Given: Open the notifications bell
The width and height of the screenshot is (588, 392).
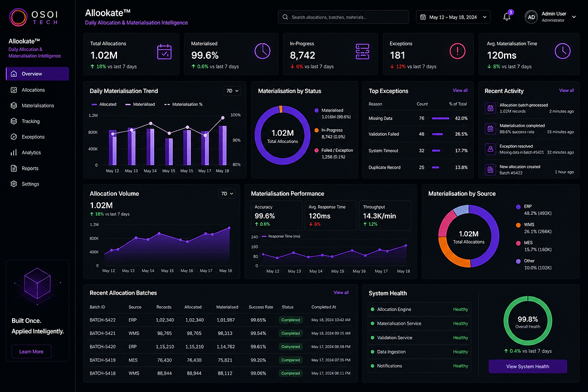Looking at the screenshot, I should pyautogui.click(x=506, y=17).
